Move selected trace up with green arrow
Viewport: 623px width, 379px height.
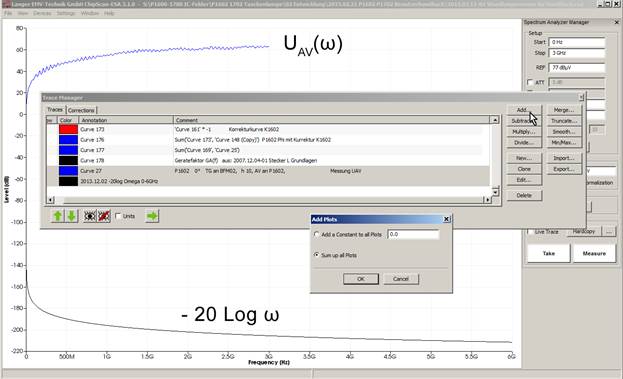pos(58,216)
